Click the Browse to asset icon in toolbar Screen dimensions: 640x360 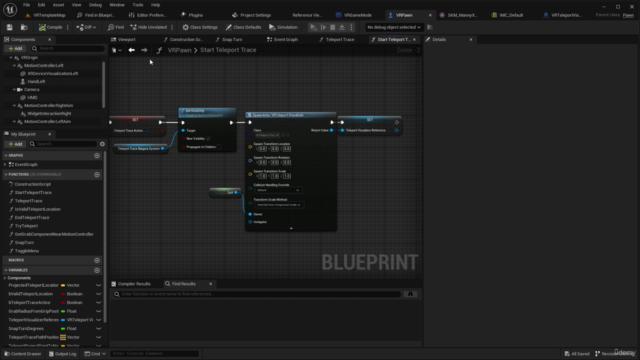tap(24, 27)
